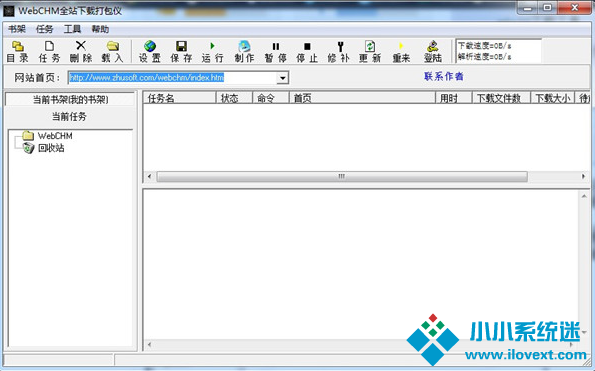Open 设置 (Settings) globe icon
The image size is (595, 371).
[150, 46]
